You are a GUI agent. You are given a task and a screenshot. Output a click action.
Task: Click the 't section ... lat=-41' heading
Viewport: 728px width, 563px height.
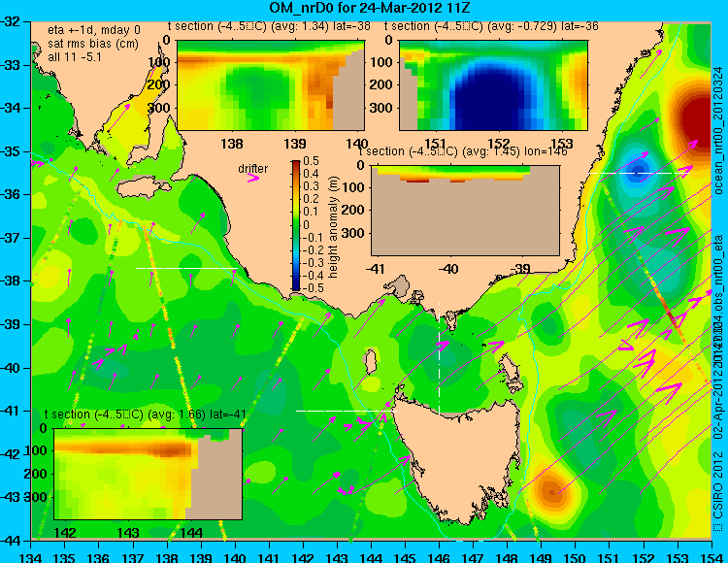(x=145, y=414)
